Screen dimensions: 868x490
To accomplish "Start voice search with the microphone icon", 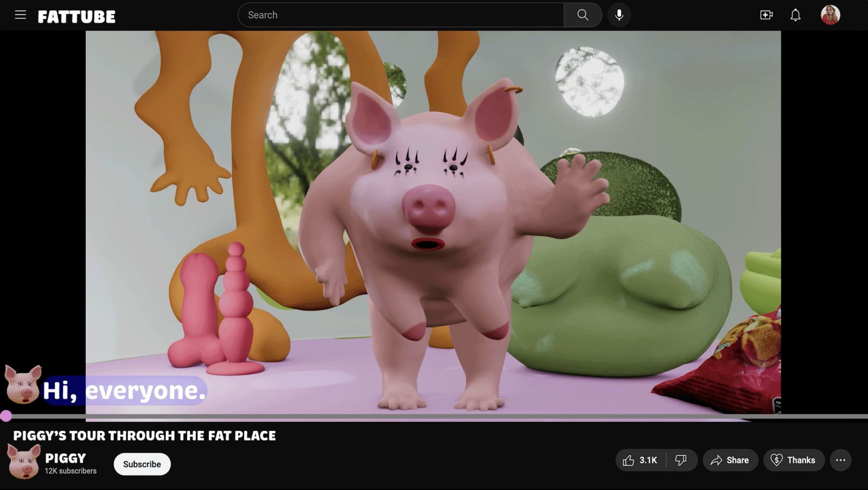I will [x=619, y=15].
